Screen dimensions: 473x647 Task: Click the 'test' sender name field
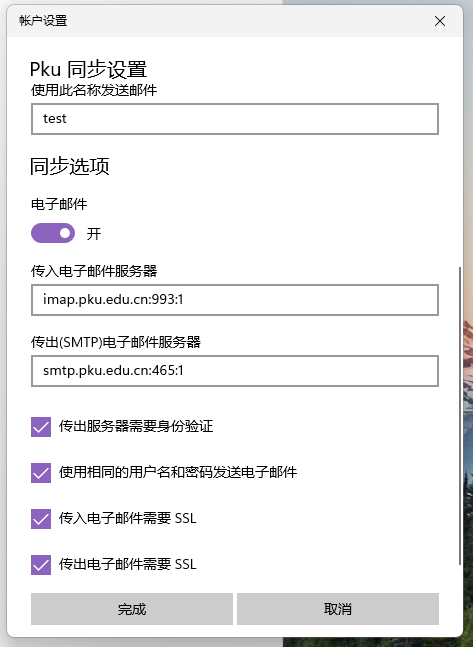[235, 119]
